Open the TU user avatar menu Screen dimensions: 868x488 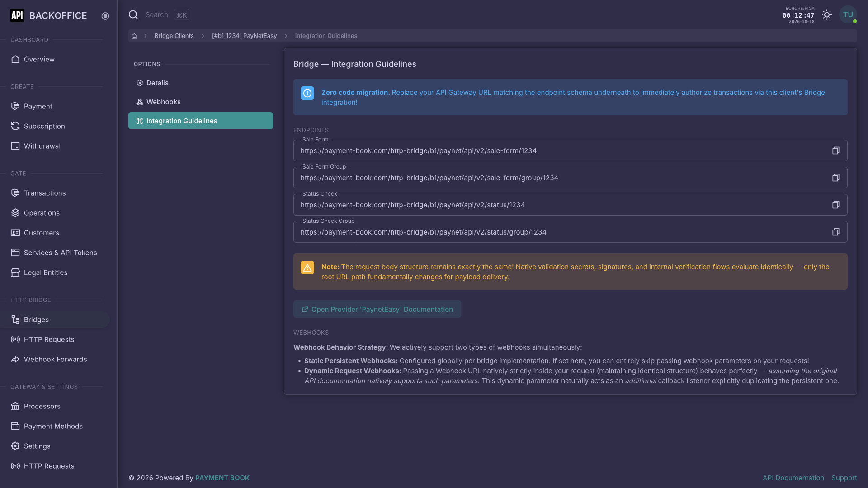[x=848, y=15]
